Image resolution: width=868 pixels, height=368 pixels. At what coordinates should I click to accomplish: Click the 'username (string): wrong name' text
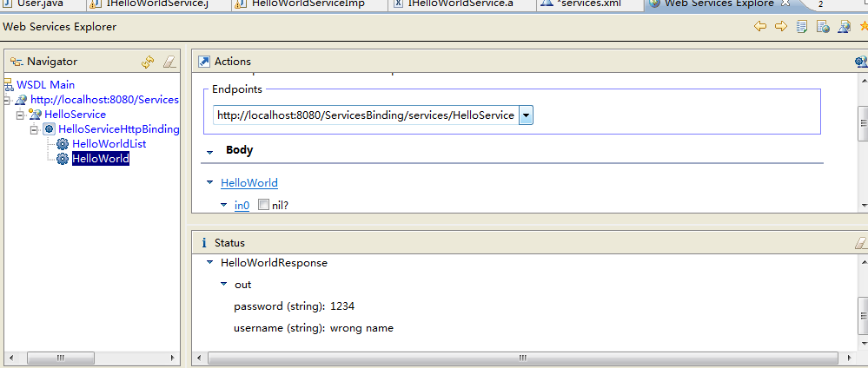point(314,328)
